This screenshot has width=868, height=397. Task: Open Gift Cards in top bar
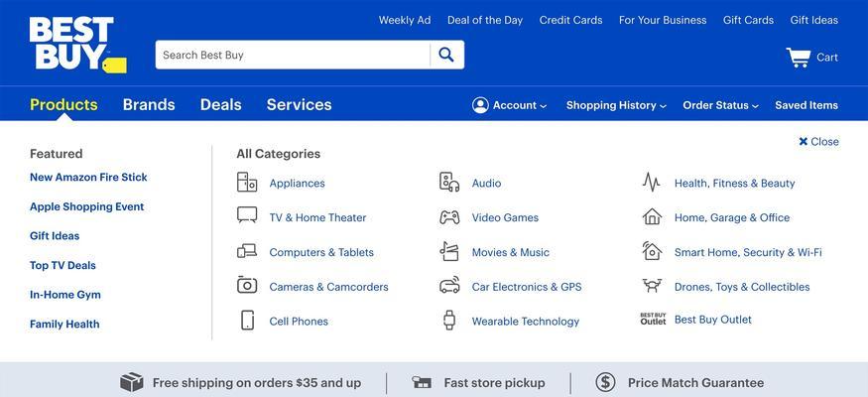(748, 20)
